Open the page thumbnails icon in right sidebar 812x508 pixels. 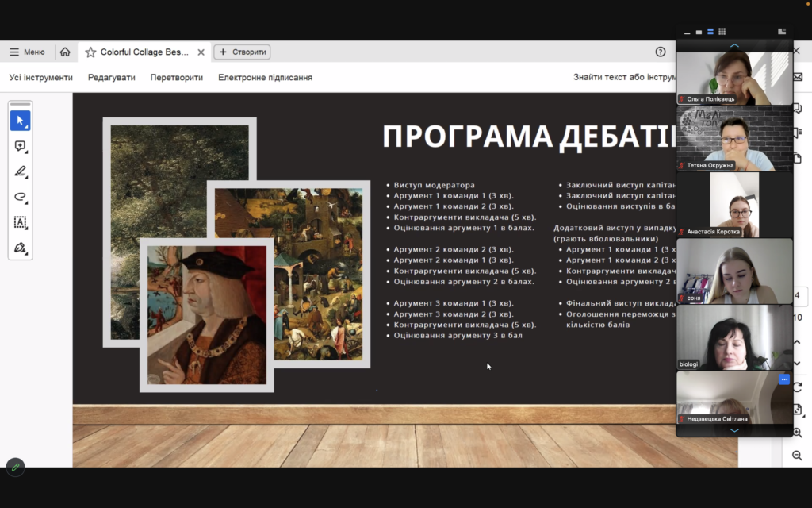(798, 158)
